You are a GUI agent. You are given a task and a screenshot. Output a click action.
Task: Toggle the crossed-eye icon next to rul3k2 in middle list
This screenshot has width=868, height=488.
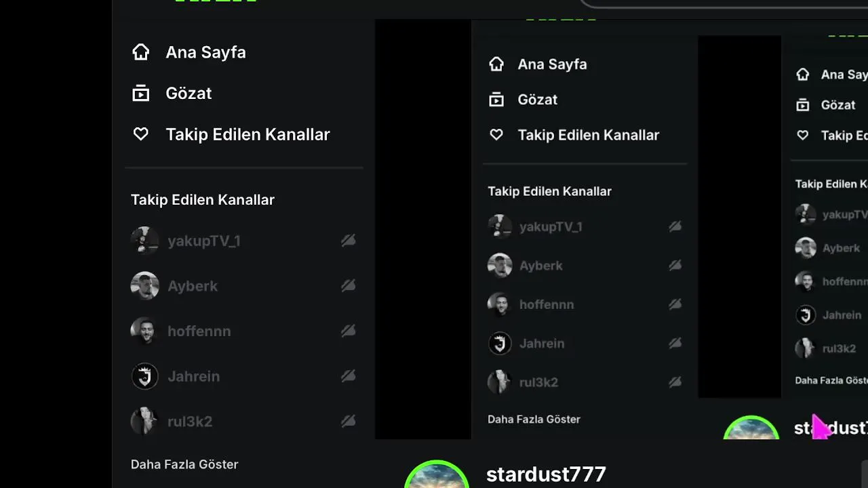click(675, 382)
